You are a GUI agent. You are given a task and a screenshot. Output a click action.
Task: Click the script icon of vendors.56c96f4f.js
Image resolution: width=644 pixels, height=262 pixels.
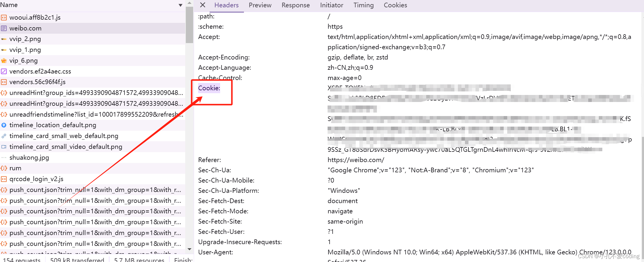pos(4,82)
